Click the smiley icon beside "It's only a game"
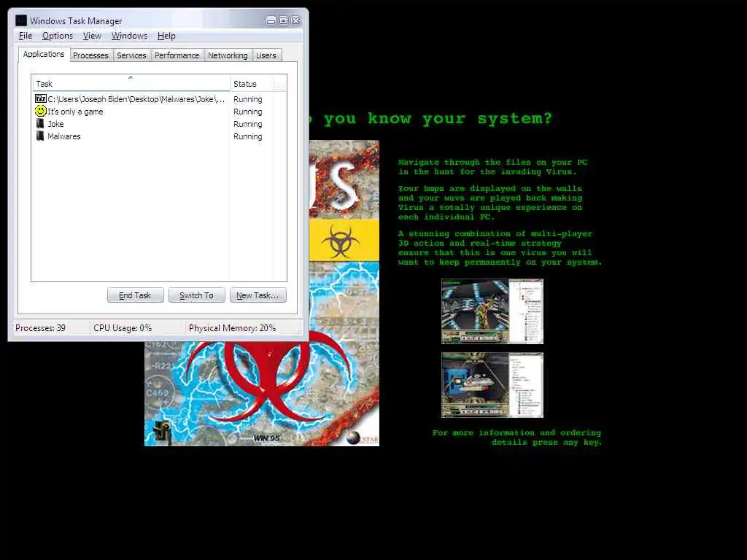Viewport: 747px width, 560px height. (41, 111)
